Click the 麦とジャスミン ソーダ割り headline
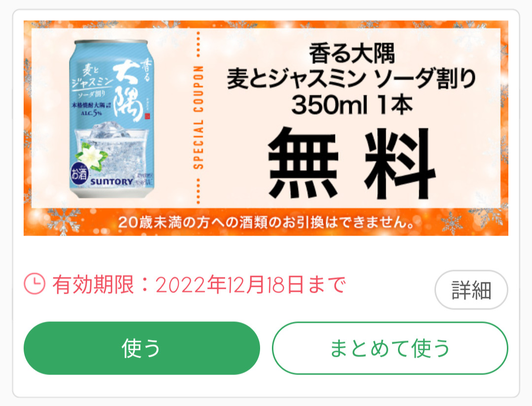 [352, 79]
